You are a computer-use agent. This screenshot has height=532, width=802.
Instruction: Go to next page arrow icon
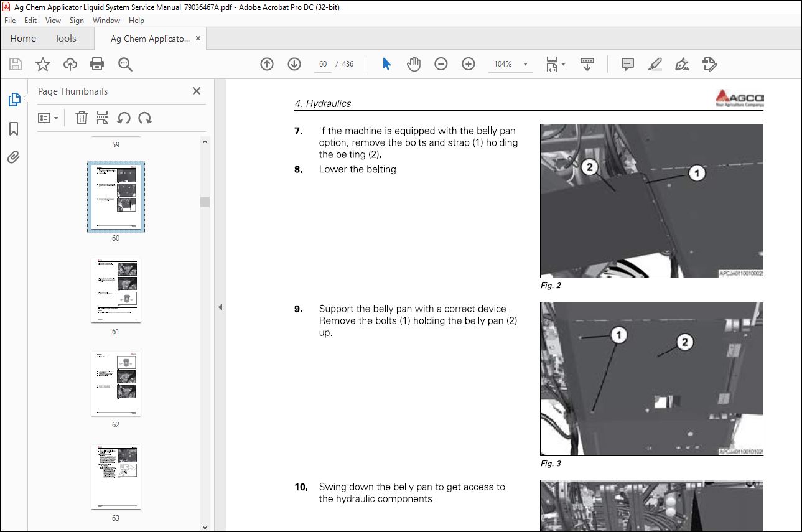tap(294, 64)
